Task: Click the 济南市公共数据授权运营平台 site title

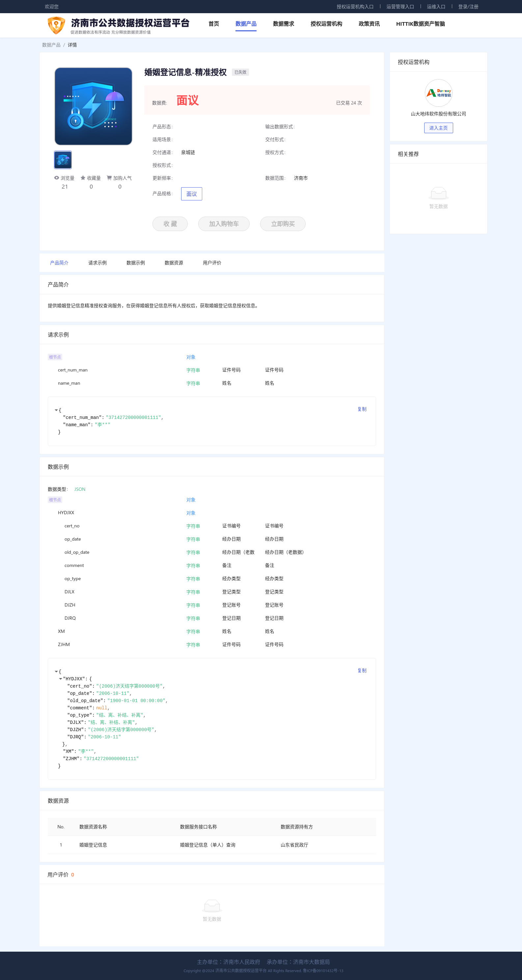Action: click(x=130, y=23)
